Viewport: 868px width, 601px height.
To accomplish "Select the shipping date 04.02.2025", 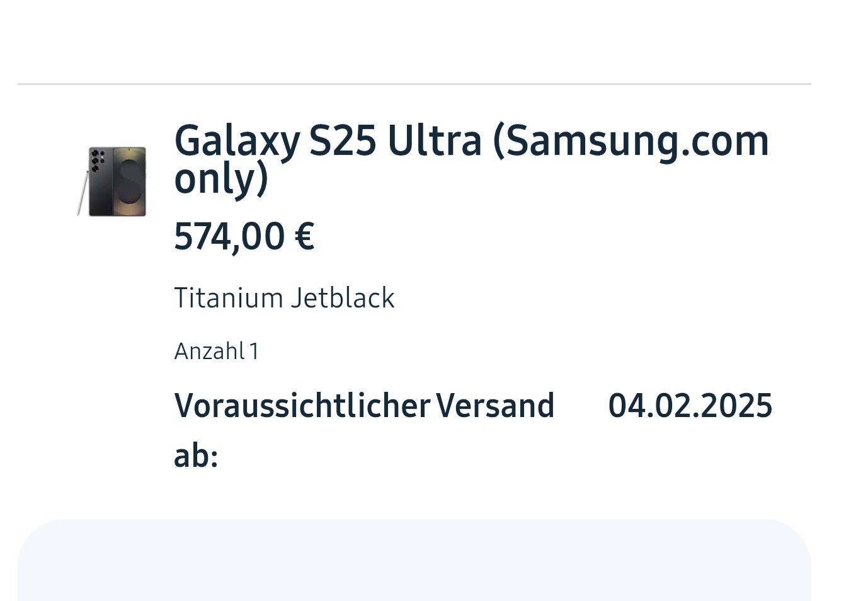I will coord(690,406).
